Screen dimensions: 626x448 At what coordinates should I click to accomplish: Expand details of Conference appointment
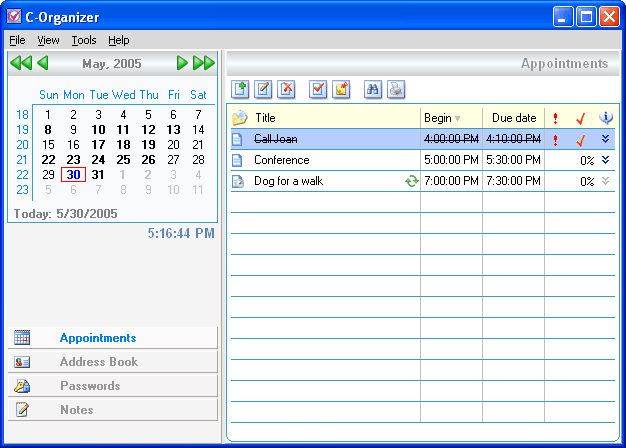pos(605,160)
